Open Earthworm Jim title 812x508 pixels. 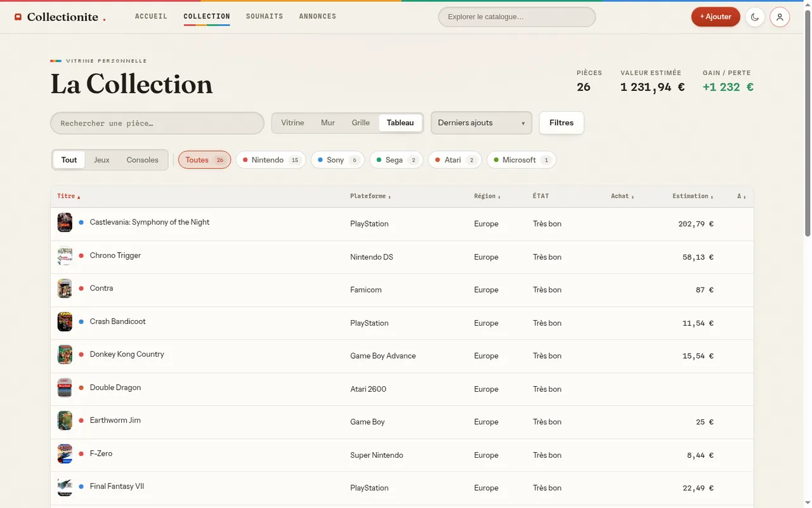pos(115,420)
